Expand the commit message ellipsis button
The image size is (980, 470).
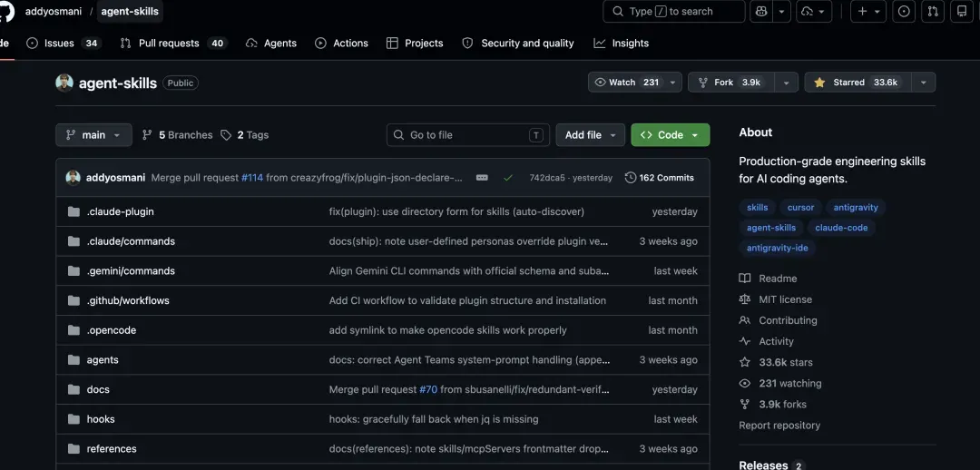pyautogui.click(x=482, y=178)
